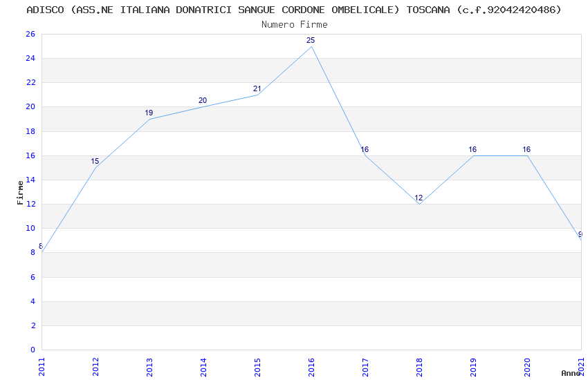588x380 pixels.
Task: Click x-axis year 2017
Action: (x=366, y=367)
